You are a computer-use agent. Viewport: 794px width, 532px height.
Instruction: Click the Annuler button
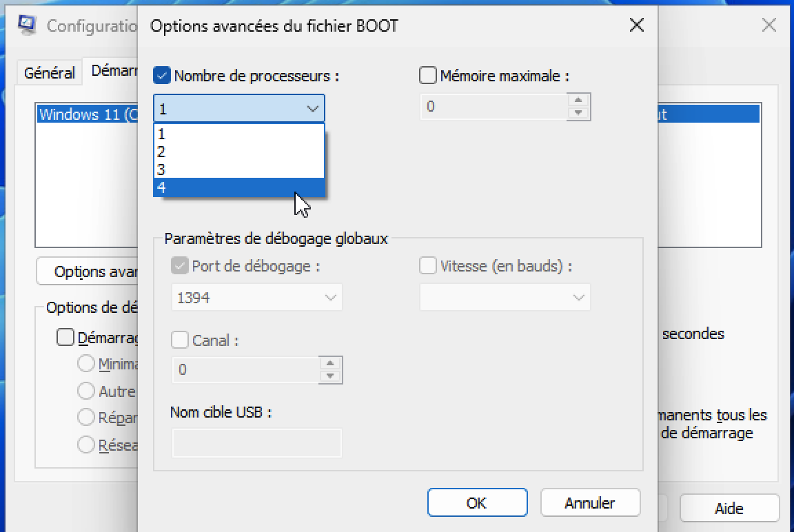(x=590, y=502)
